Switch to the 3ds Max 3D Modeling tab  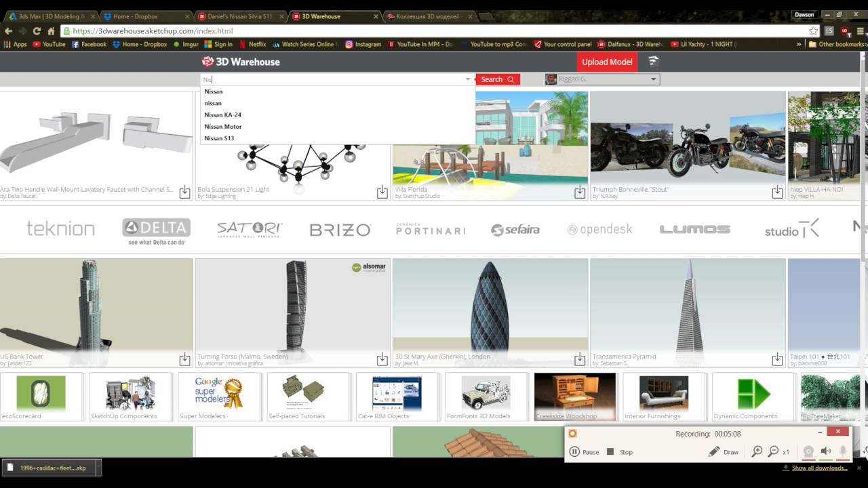pos(51,16)
